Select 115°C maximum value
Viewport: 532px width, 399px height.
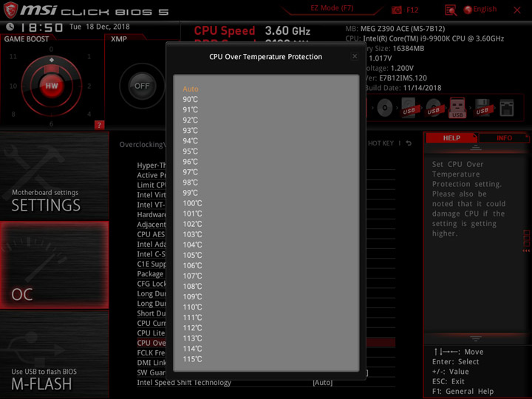192,359
